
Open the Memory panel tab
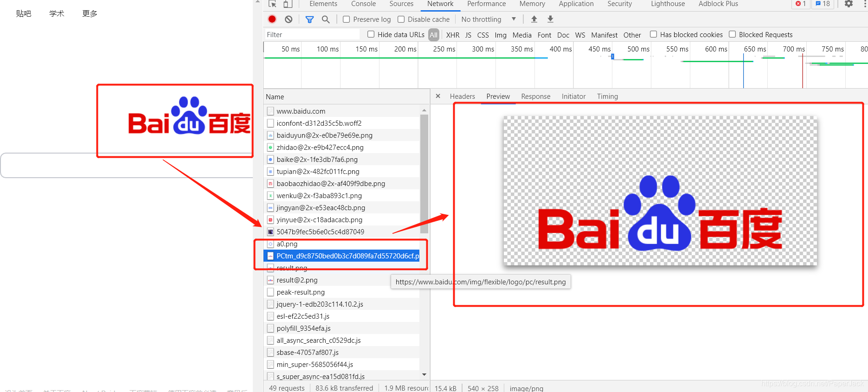[x=532, y=4]
